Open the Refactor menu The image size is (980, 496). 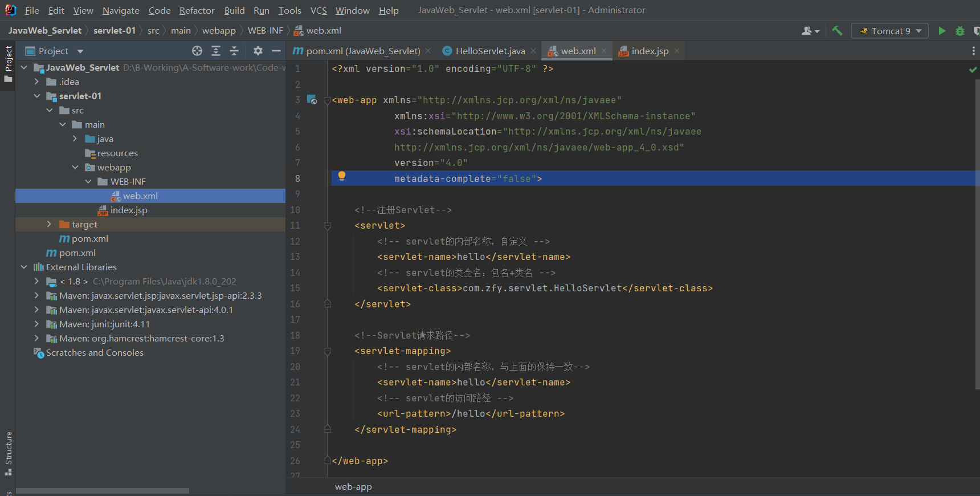coord(197,10)
